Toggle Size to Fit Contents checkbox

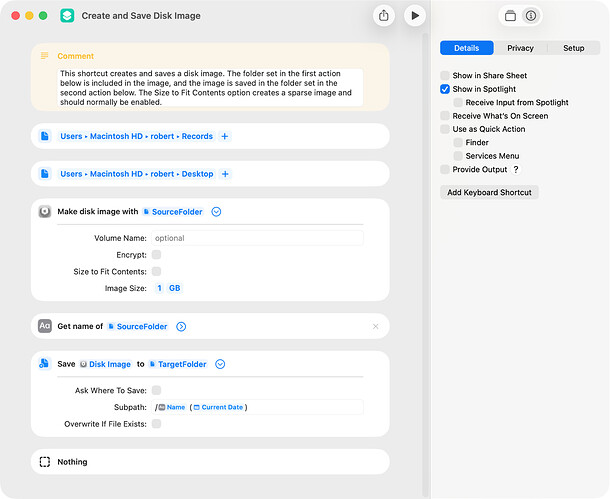point(156,271)
